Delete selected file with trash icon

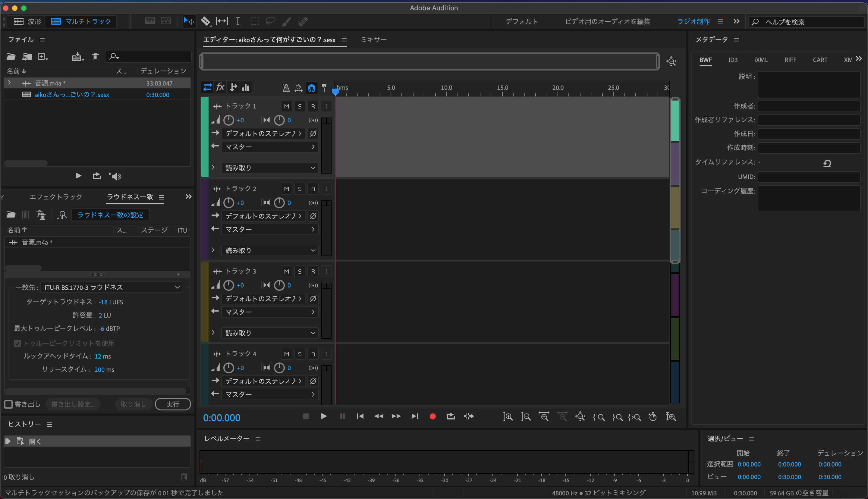point(95,57)
